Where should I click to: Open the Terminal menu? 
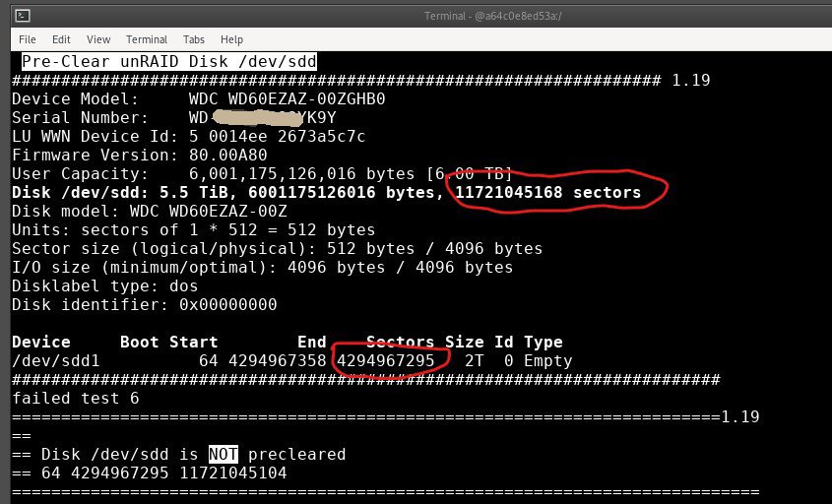tap(147, 39)
